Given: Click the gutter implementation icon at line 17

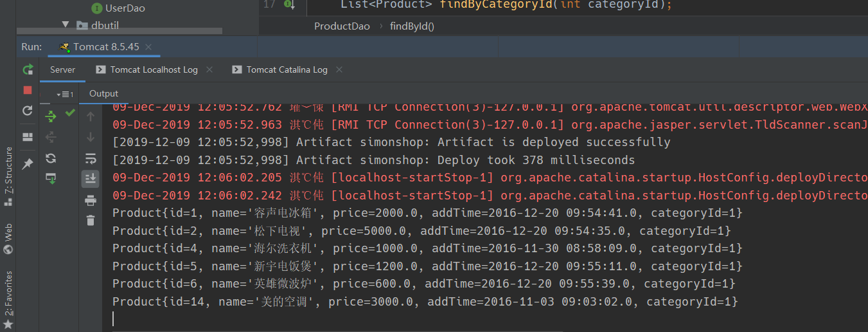Looking at the screenshot, I should click(290, 5).
